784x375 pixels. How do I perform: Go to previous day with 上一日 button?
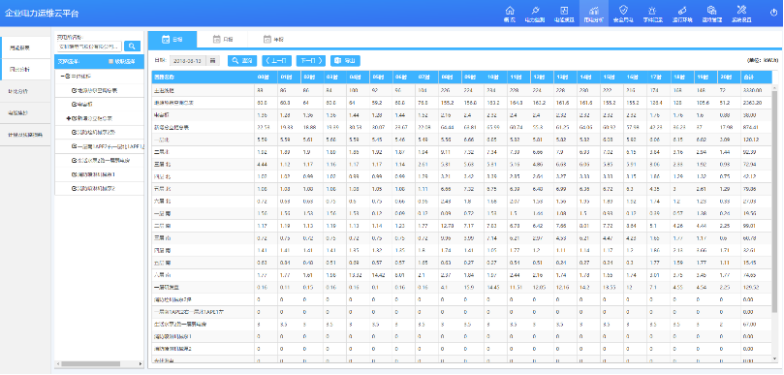[x=276, y=60]
